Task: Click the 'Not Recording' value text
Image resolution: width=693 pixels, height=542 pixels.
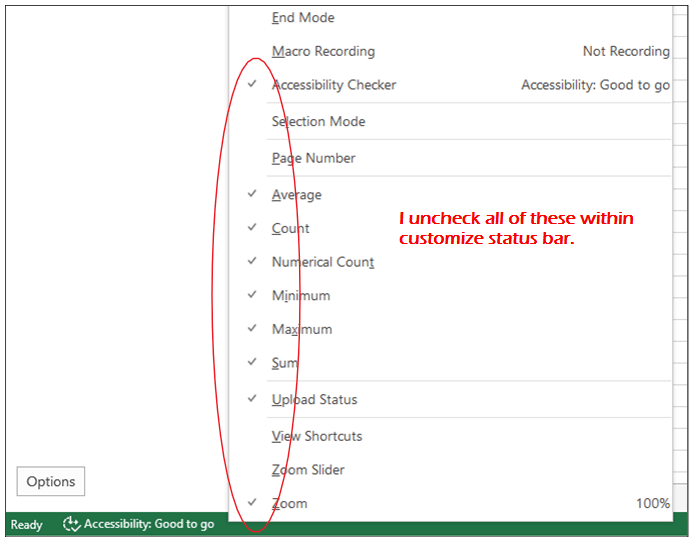Action: tap(626, 51)
